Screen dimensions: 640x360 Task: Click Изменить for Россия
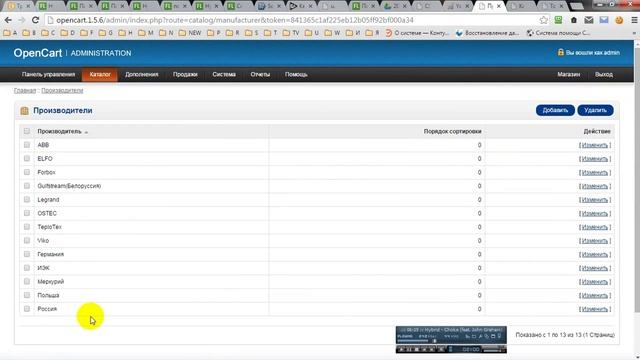pyautogui.click(x=595, y=309)
